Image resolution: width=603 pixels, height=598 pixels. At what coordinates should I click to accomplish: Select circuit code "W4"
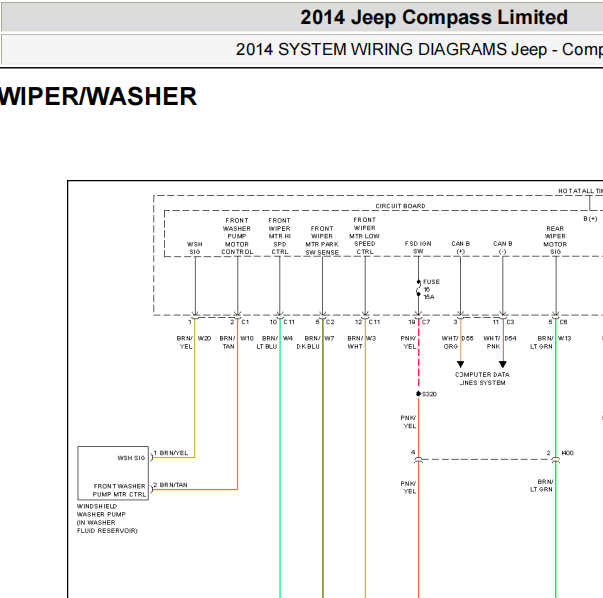(288, 338)
